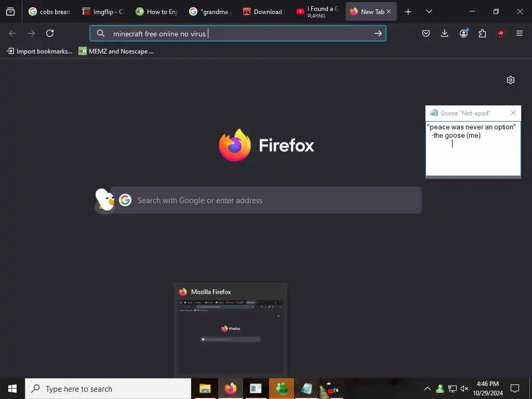Open the Action Center notifications icon

pos(515,389)
